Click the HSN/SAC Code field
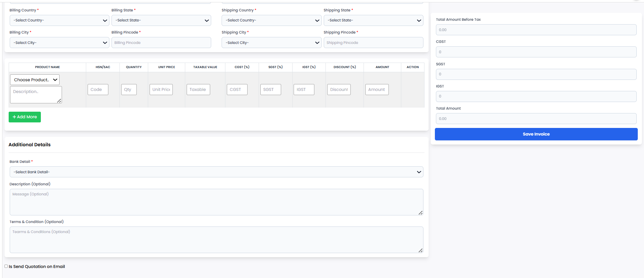This screenshot has width=644, height=278. click(x=98, y=90)
